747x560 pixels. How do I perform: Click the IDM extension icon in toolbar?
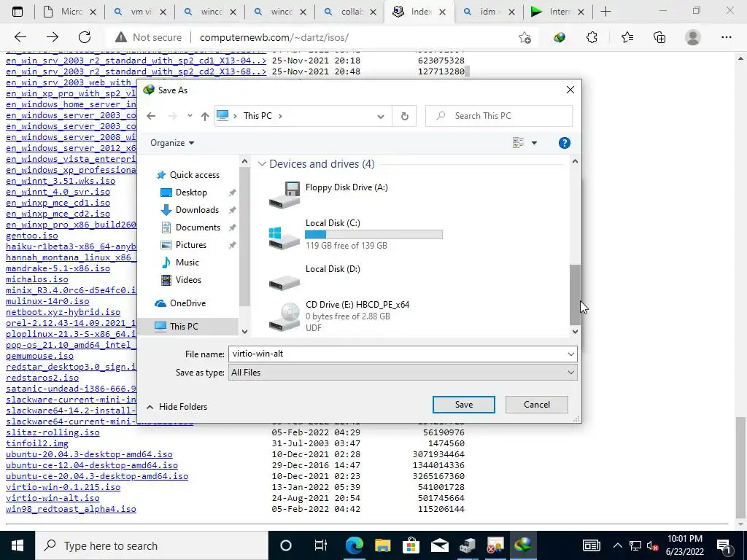560,37
